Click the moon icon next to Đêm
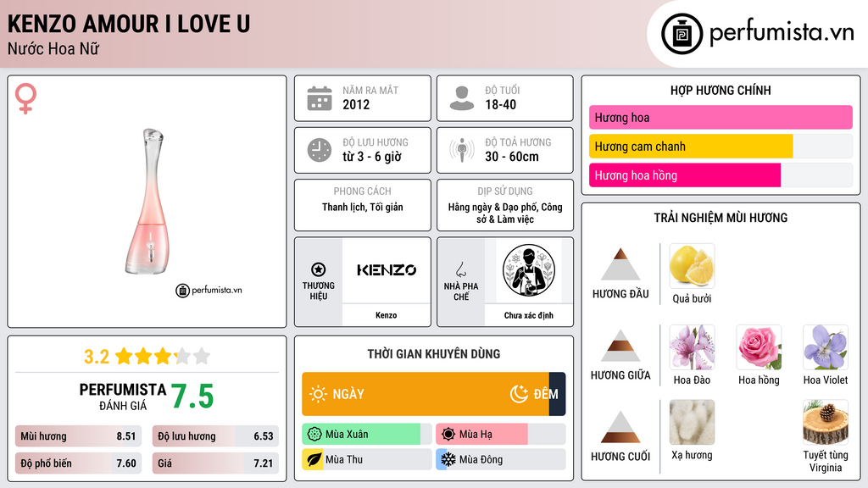The image size is (868, 488). coord(519,394)
